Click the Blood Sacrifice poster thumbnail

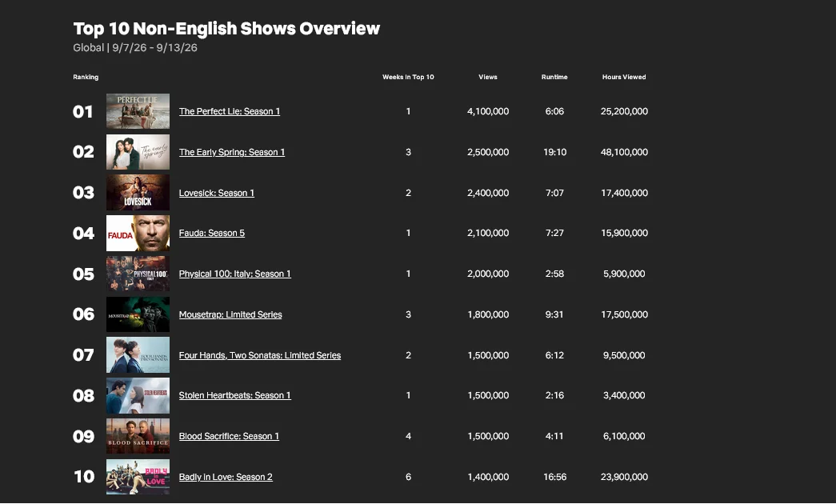(x=138, y=436)
